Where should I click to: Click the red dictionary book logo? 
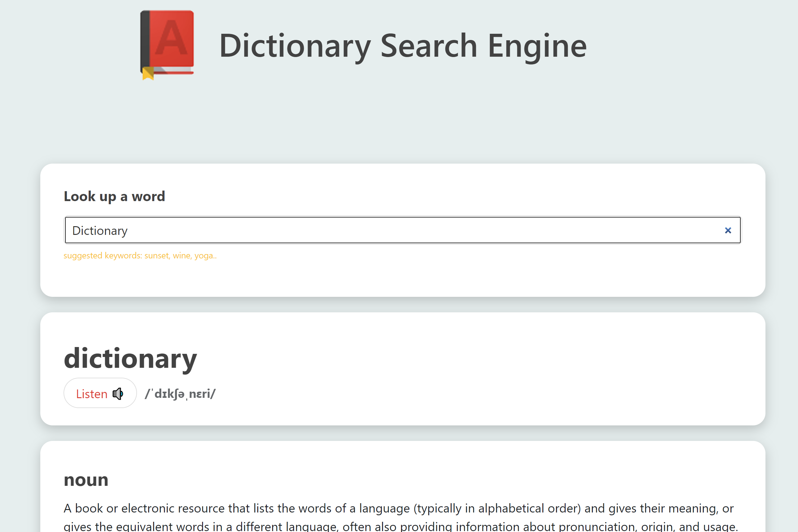167,45
